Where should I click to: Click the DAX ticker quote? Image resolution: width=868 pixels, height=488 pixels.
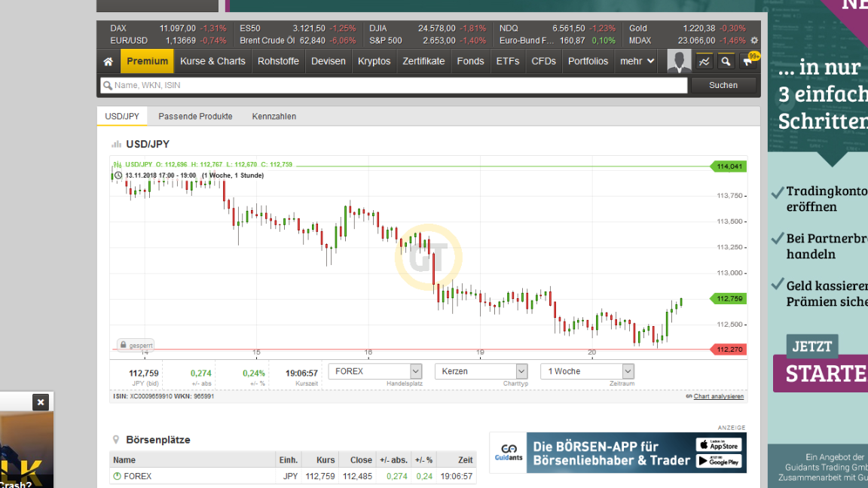point(168,28)
